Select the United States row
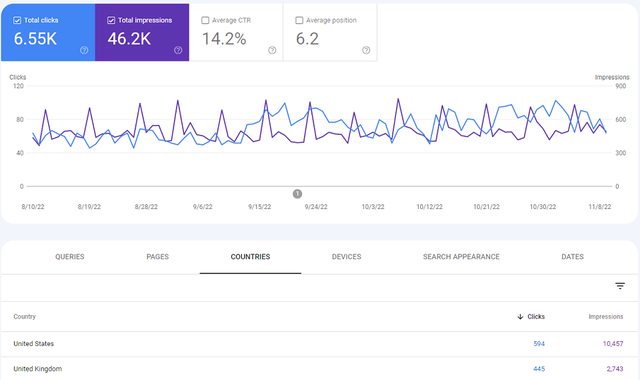640x380 pixels. tap(320, 344)
